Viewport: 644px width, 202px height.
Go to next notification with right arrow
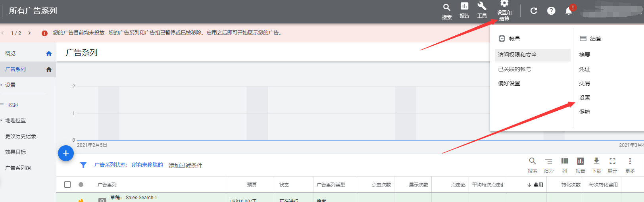(29, 33)
